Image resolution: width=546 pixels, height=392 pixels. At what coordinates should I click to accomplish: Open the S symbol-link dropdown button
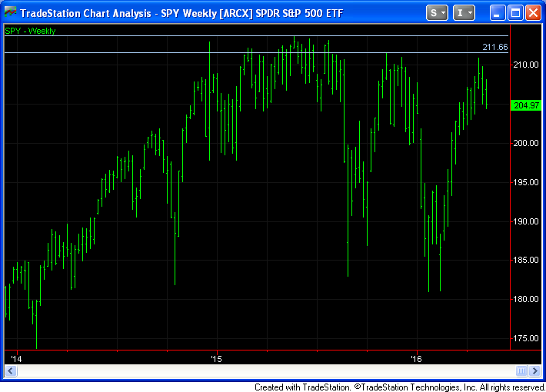click(437, 13)
